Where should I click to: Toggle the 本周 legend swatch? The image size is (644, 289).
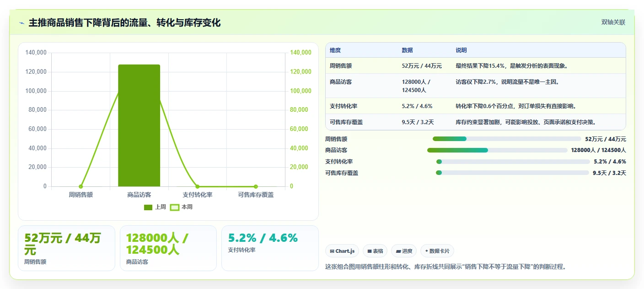click(x=175, y=207)
